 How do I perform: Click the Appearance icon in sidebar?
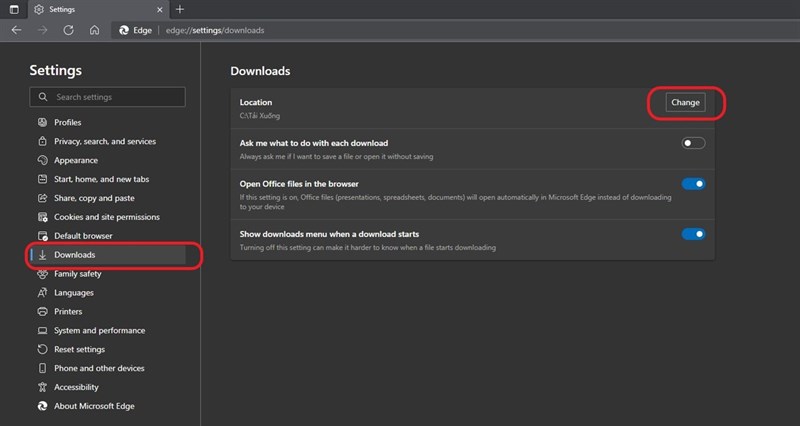pyautogui.click(x=42, y=160)
